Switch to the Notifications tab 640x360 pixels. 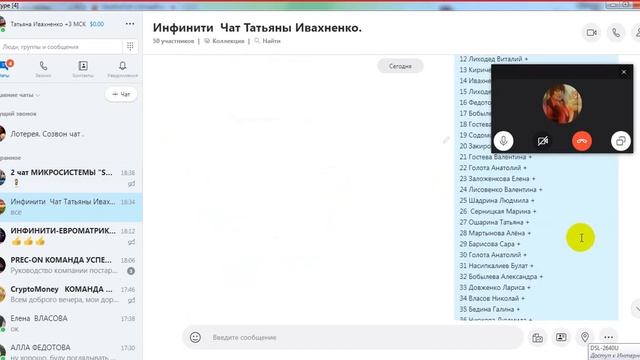[x=122, y=69]
